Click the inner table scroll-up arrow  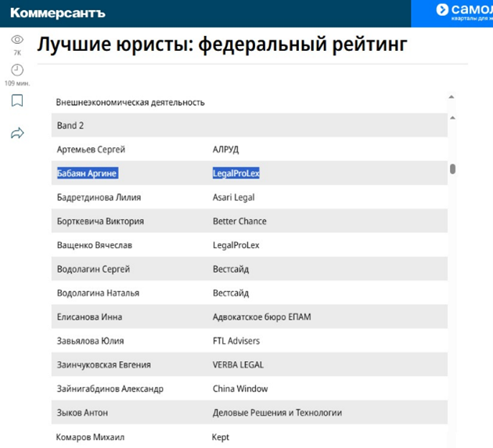(x=452, y=118)
